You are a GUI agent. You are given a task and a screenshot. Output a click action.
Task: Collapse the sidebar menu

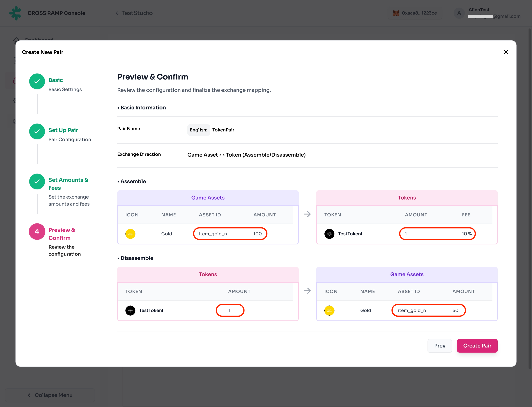point(50,395)
